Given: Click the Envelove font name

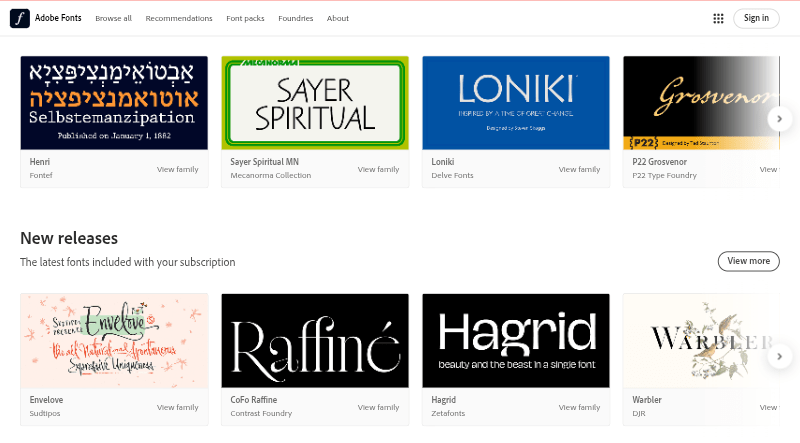Looking at the screenshot, I should point(46,400).
